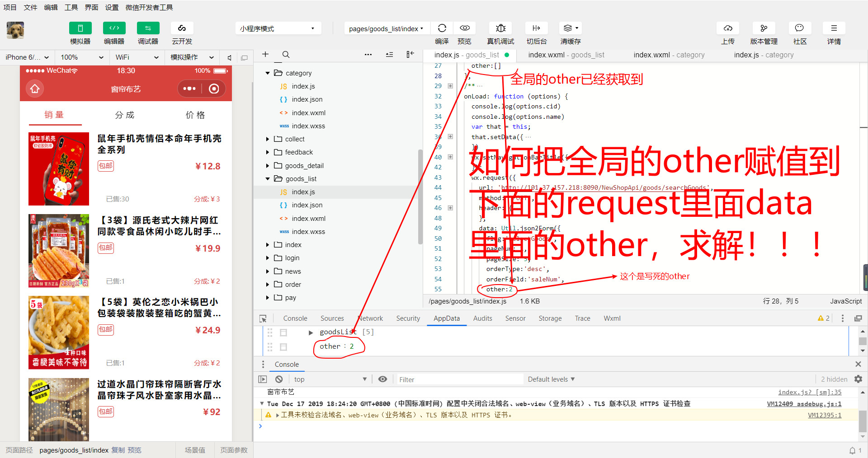Open the clear cache layers icon
The image size is (868, 458).
pyautogui.click(x=570, y=28)
